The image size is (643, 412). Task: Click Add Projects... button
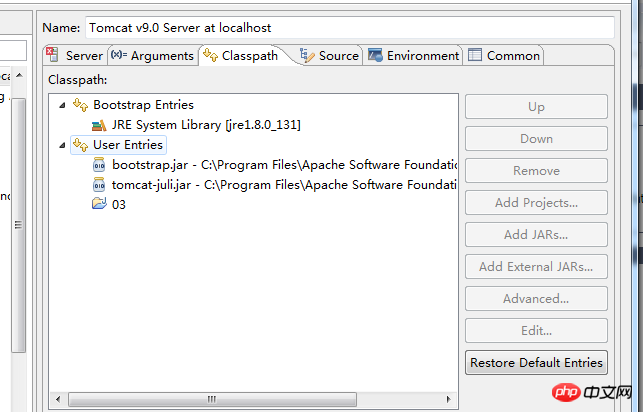536,203
